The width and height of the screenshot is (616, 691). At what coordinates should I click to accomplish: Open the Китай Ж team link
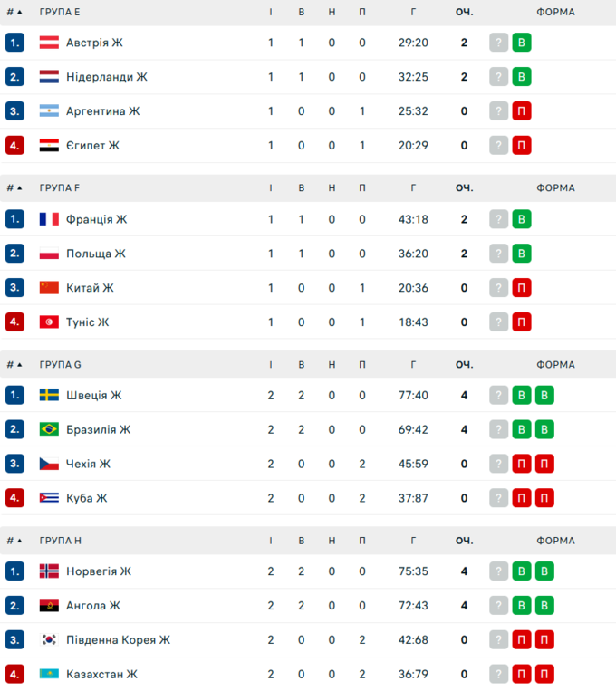90,288
